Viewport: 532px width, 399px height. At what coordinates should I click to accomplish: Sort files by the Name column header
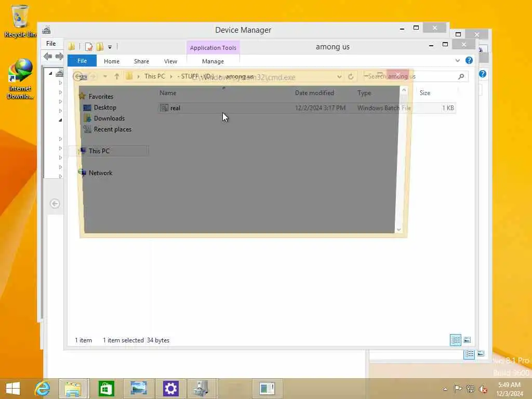[x=168, y=93]
